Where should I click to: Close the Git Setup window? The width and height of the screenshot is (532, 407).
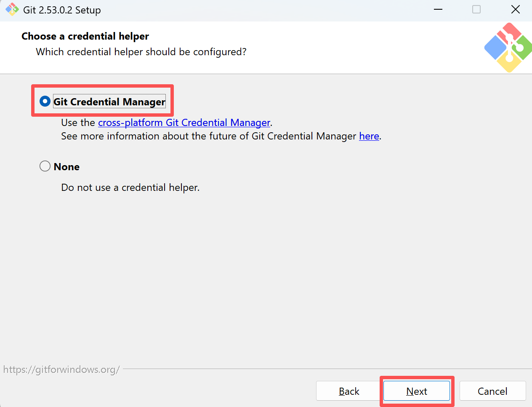tap(515, 10)
